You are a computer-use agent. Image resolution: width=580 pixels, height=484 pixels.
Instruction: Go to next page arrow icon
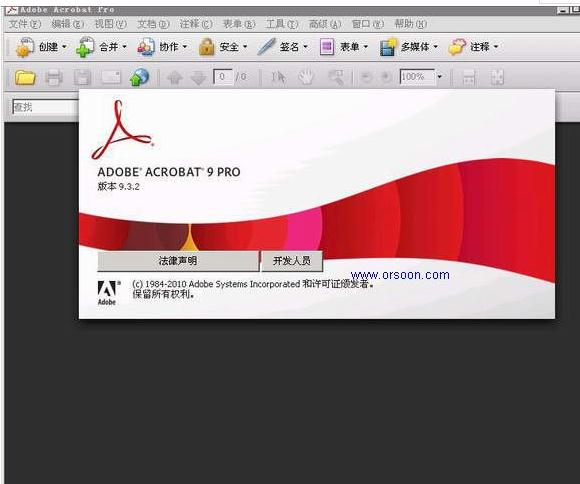(x=199, y=78)
